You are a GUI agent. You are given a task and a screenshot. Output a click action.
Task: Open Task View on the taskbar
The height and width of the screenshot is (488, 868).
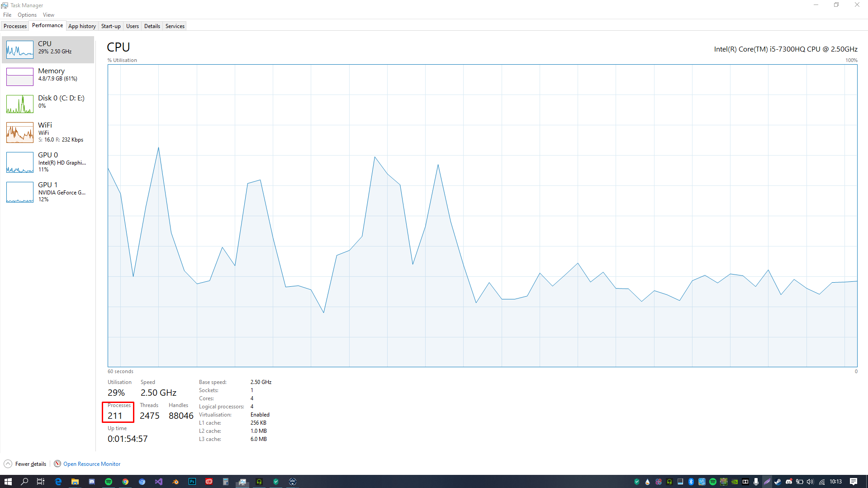coord(41,482)
